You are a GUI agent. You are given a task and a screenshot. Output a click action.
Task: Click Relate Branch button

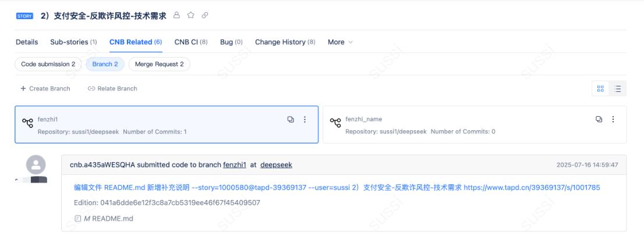pyautogui.click(x=112, y=88)
